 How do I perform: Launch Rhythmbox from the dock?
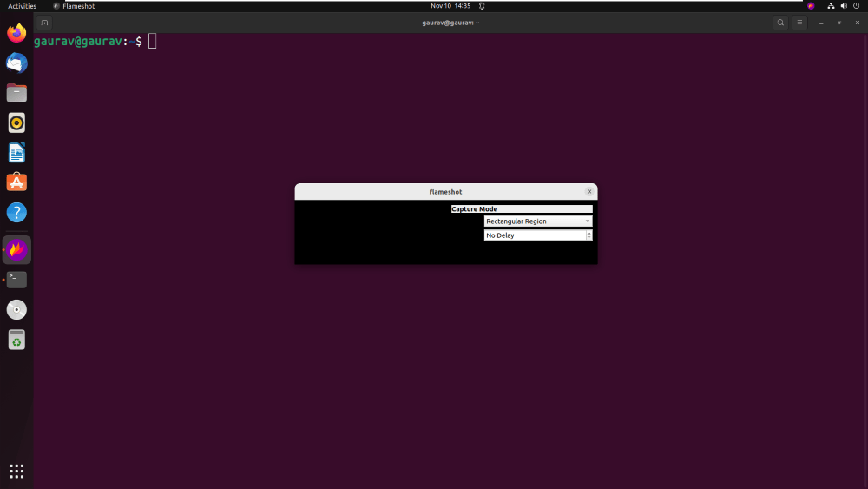click(16, 123)
